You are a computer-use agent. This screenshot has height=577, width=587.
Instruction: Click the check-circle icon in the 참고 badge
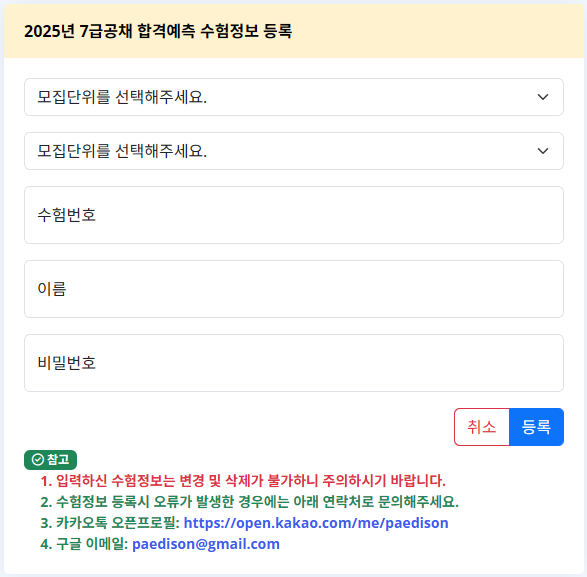(38, 459)
